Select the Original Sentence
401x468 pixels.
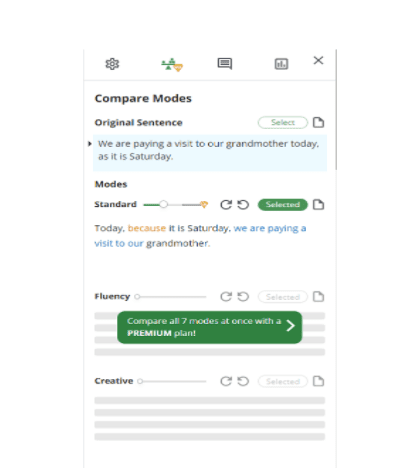click(283, 122)
